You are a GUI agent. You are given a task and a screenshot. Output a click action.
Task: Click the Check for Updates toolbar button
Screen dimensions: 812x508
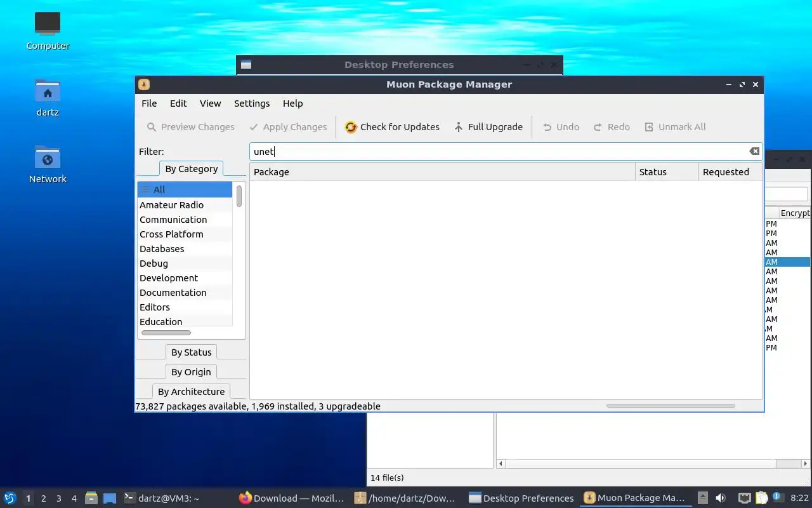[x=392, y=127]
